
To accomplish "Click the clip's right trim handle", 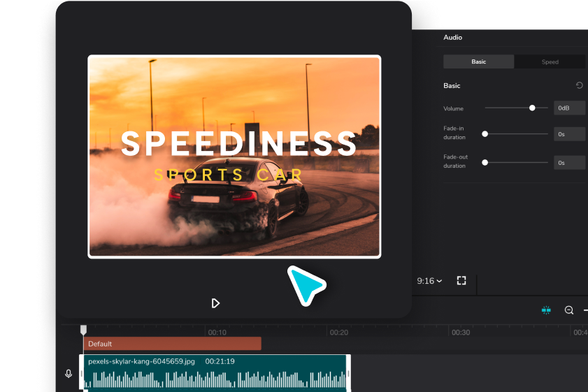I will coord(348,373).
